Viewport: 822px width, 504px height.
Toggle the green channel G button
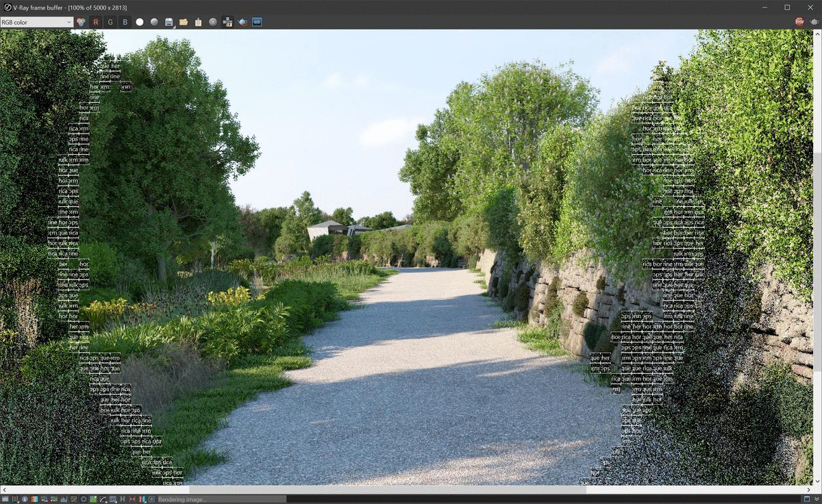[110, 22]
